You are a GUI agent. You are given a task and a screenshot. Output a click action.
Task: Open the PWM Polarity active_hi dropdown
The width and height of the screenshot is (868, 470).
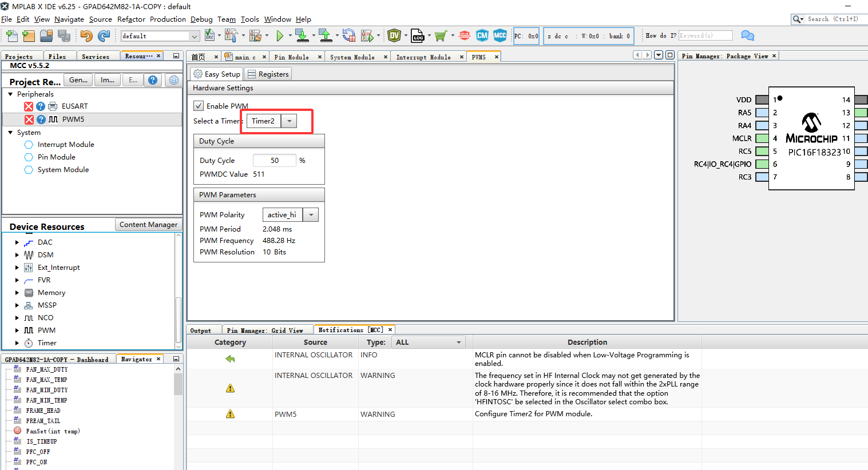tap(311, 215)
